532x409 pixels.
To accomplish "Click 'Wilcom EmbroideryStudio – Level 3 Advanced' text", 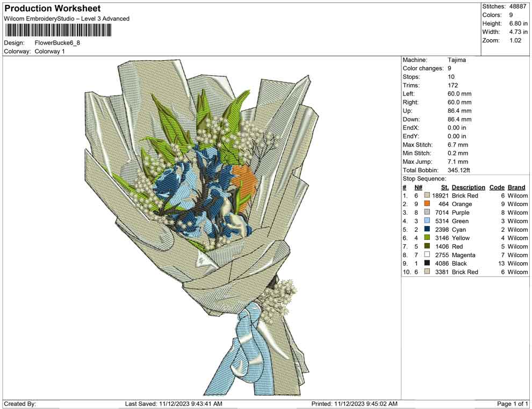I will pos(67,19).
